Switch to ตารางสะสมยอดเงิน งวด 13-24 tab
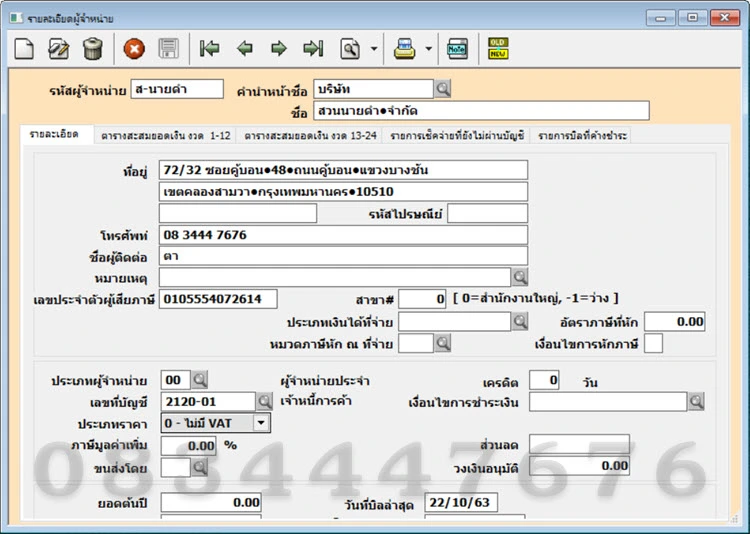This screenshot has height=534, width=750. pos(310,136)
